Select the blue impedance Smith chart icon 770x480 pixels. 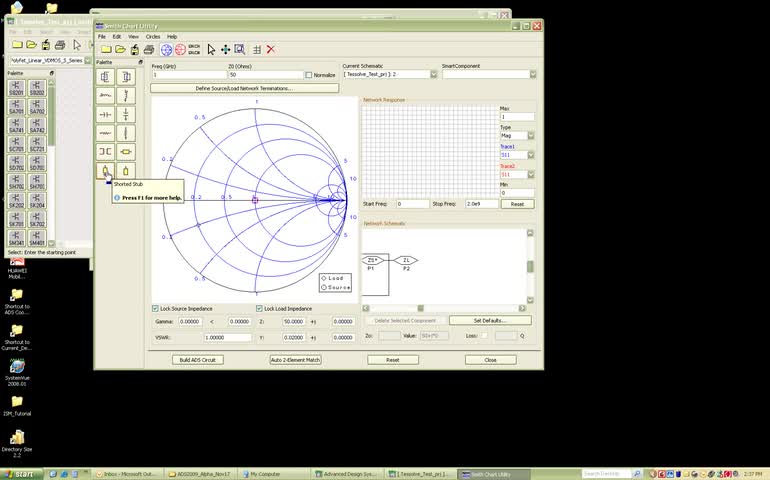click(x=166, y=49)
